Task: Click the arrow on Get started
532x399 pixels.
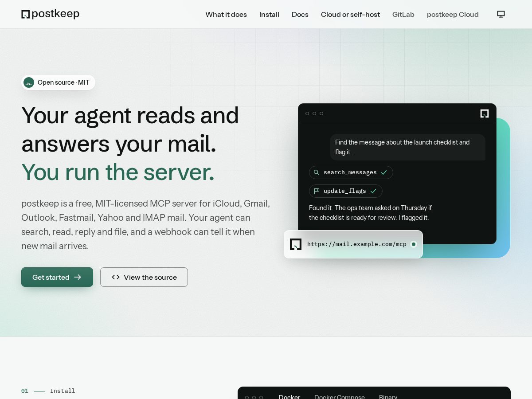Action: coord(78,277)
